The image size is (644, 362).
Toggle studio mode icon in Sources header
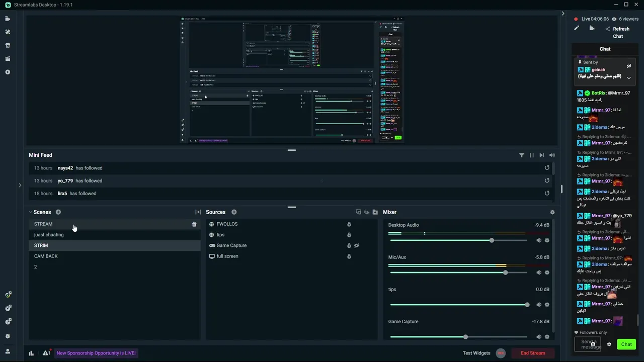pyautogui.click(x=358, y=212)
